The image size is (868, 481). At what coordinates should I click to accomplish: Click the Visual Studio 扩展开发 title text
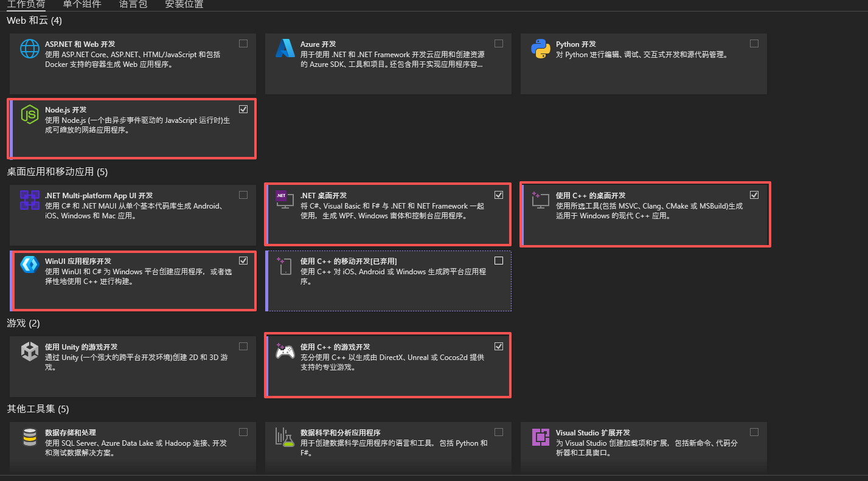click(x=593, y=433)
